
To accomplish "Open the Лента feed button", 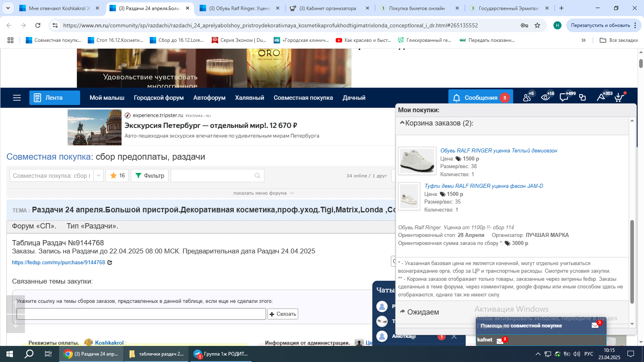I will [55, 98].
